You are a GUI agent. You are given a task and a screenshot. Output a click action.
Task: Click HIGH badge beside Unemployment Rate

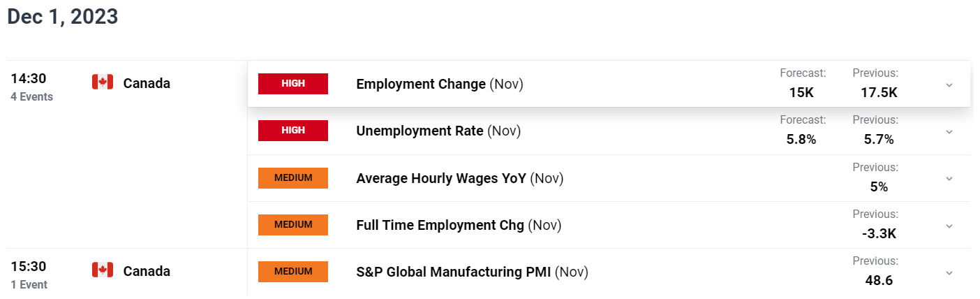tap(293, 131)
